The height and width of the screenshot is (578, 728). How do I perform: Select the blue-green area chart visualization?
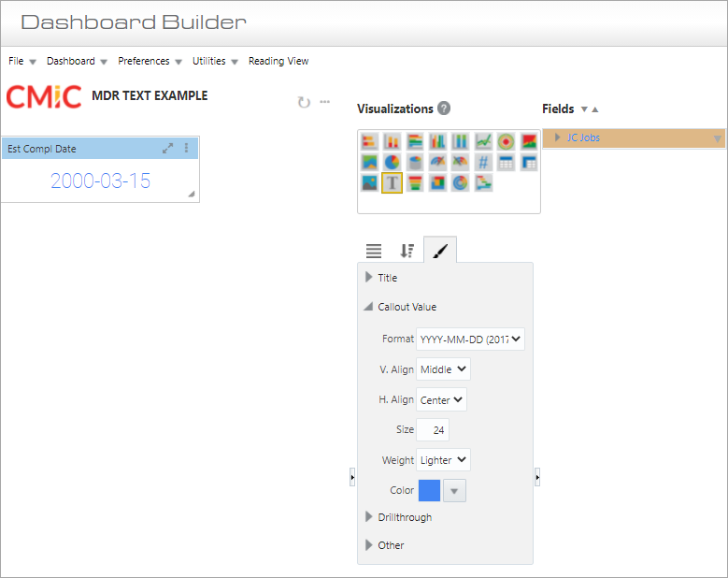tap(369, 162)
